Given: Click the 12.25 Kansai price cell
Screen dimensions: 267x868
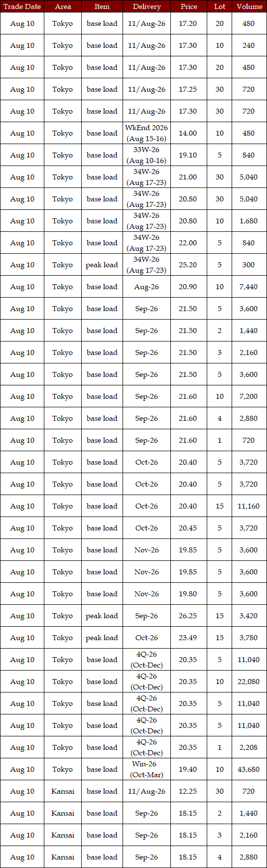Looking at the screenshot, I should click(x=188, y=791).
